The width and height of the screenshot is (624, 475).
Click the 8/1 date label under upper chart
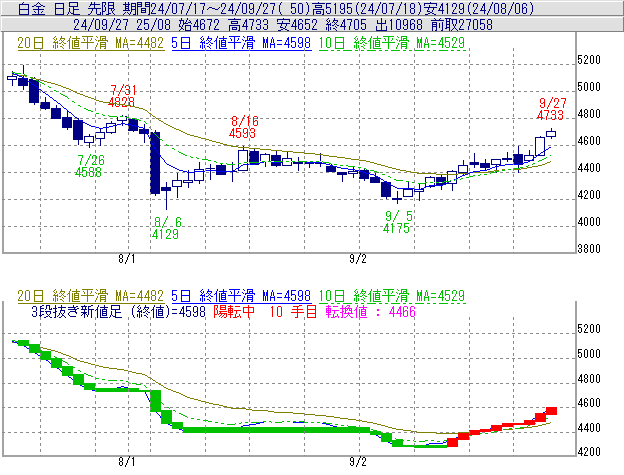(127, 259)
